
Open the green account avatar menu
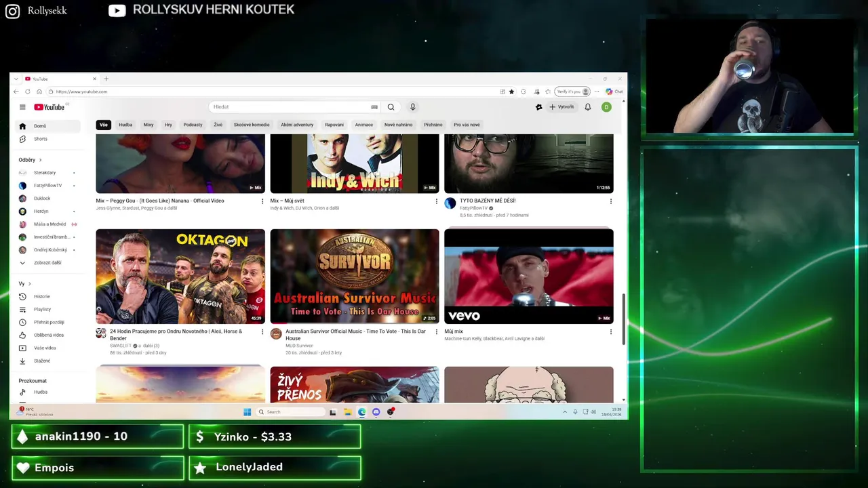coord(606,107)
